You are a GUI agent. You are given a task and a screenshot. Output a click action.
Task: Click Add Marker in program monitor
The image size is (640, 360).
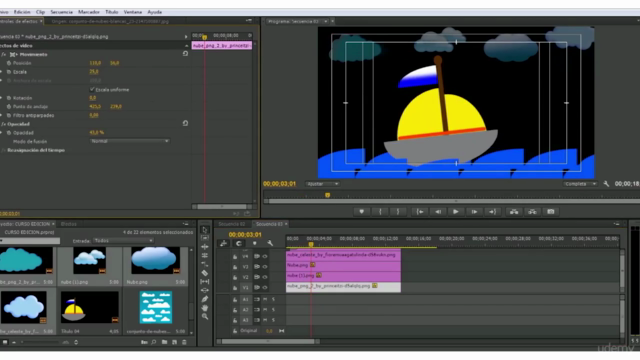coord(361,211)
